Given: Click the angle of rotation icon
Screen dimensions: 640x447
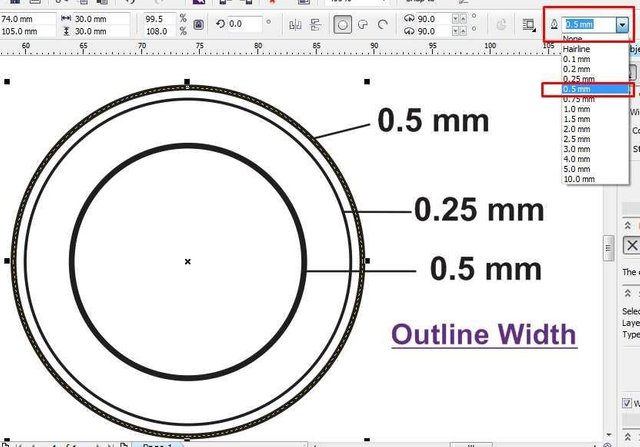Looking at the screenshot, I should pyautogui.click(x=220, y=24).
